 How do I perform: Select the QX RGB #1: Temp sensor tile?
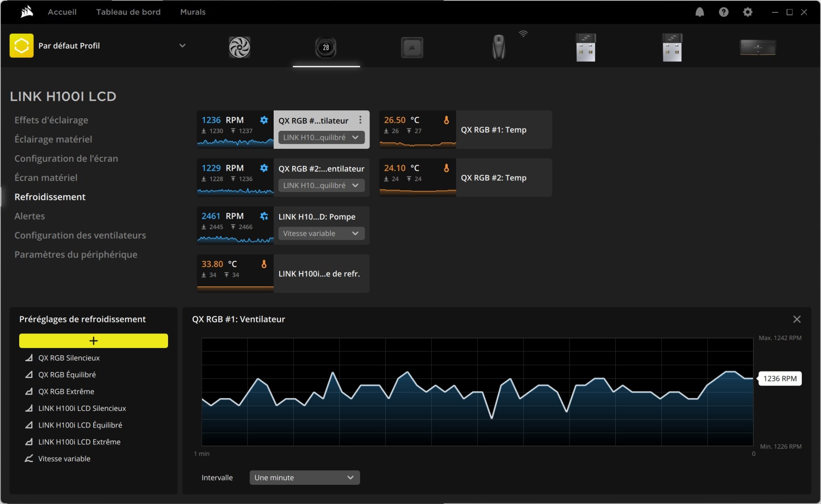coord(466,130)
